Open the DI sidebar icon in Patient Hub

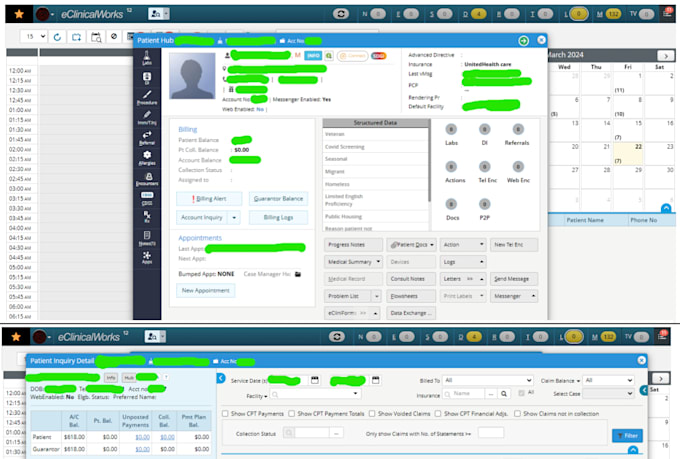point(147,78)
